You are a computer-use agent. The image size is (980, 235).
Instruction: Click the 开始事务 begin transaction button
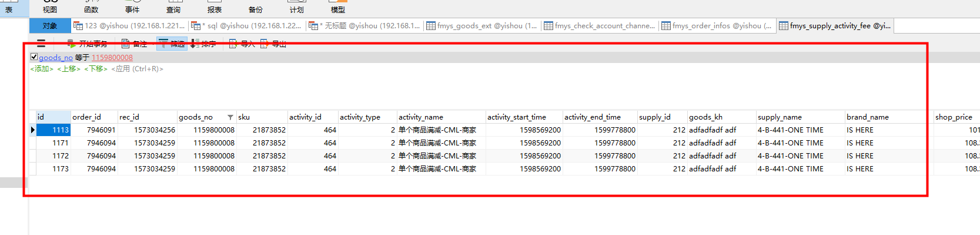(87, 44)
